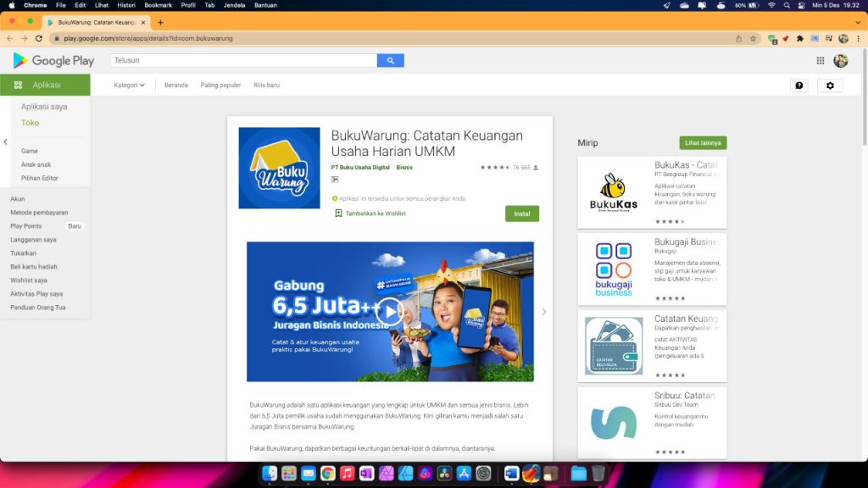Open the Chrome extensions puzzle icon
Image resolution: width=868 pixels, height=488 pixels.
(800, 38)
